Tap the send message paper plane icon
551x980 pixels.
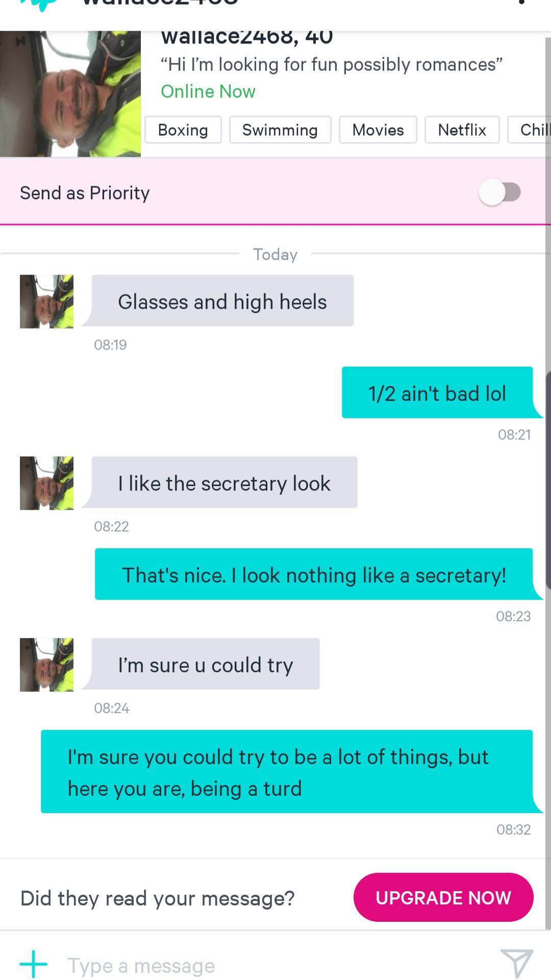[x=516, y=964]
